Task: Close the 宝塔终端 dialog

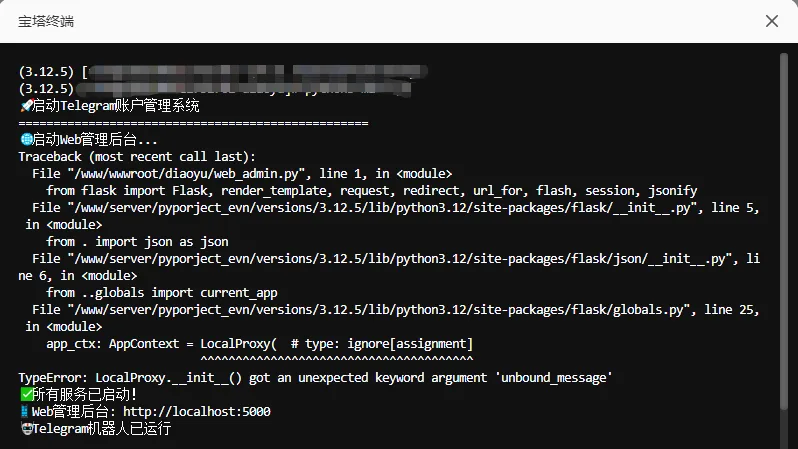Action: click(771, 21)
